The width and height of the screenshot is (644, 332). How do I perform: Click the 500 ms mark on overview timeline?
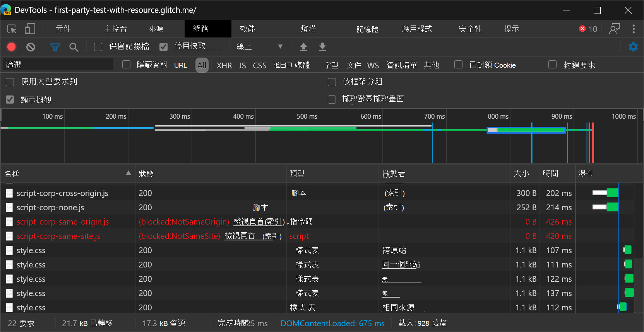(x=307, y=116)
